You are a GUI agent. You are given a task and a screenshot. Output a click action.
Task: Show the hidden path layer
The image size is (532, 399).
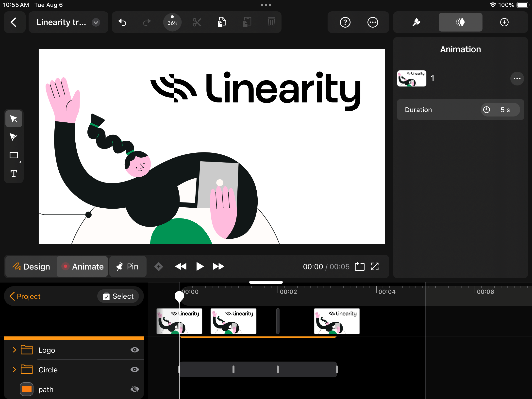tap(134, 389)
